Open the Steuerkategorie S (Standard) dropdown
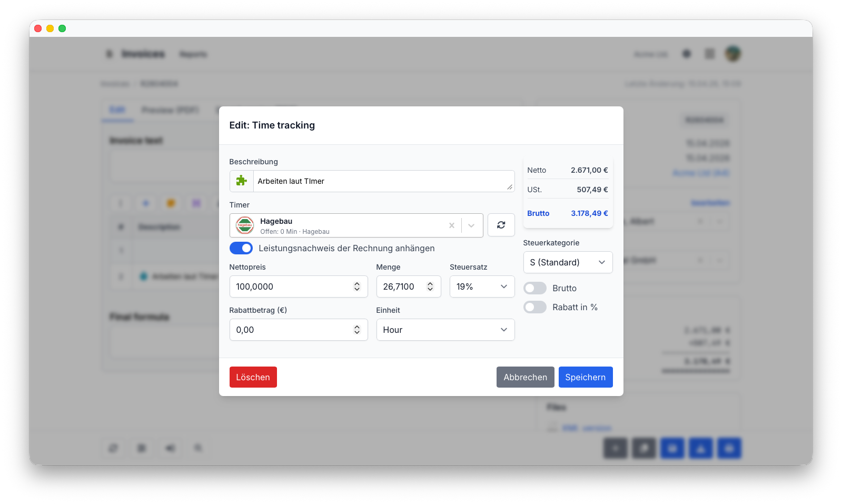The width and height of the screenshot is (842, 504). [568, 262]
